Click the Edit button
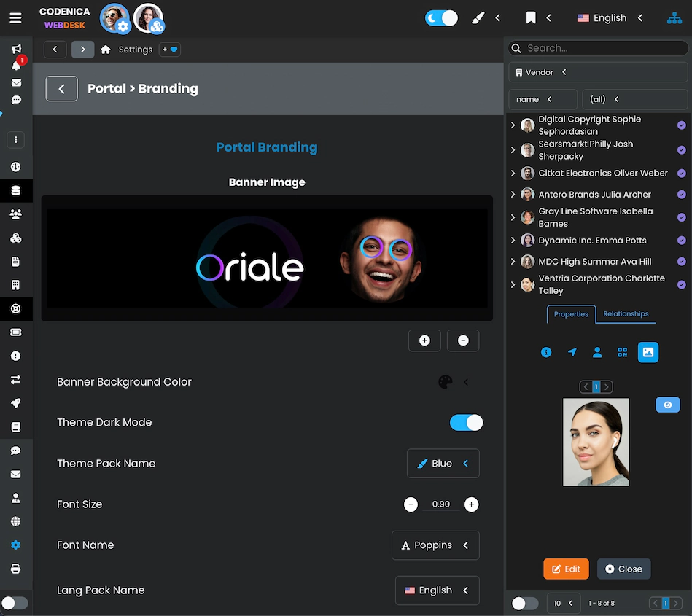The height and width of the screenshot is (616, 692). click(x=566, y=569)
